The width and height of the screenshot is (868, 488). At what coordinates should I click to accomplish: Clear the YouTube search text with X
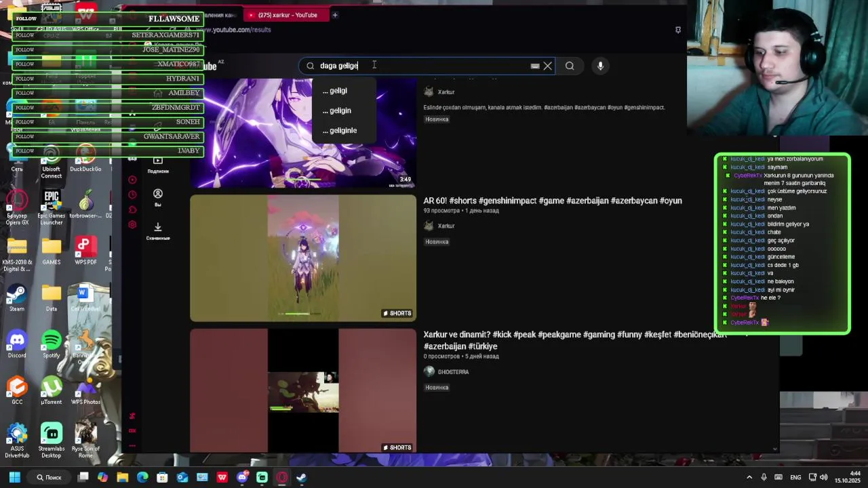[548, 66]
